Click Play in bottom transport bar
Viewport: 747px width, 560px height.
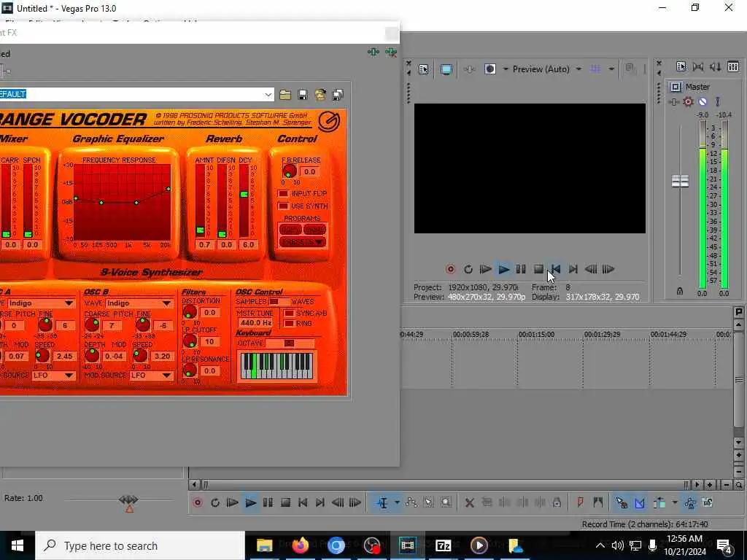(251, 503)
